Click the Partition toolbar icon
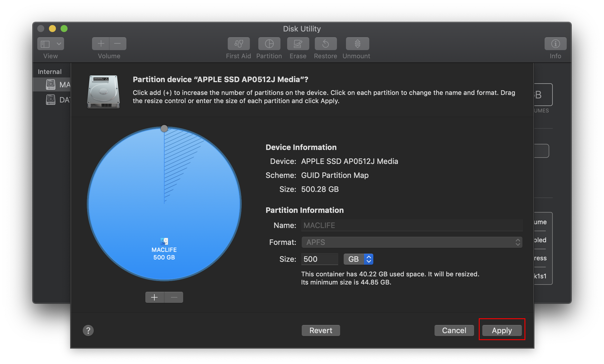The height and width of the screenshot is (364, 604). (269, 44)
